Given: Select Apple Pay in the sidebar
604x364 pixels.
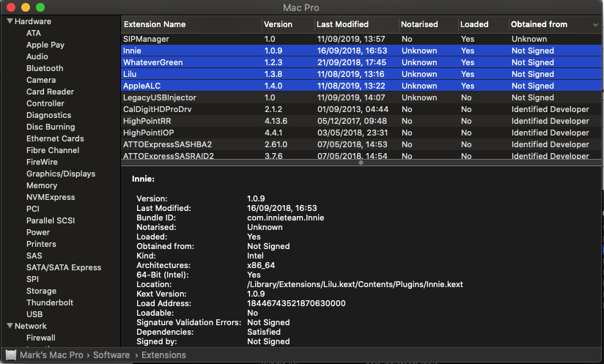Looking at the screenshot, I should tap(45, 45).
